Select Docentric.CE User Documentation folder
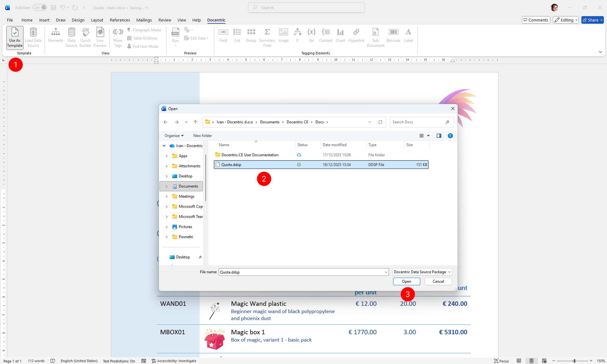 pos(321,155)
